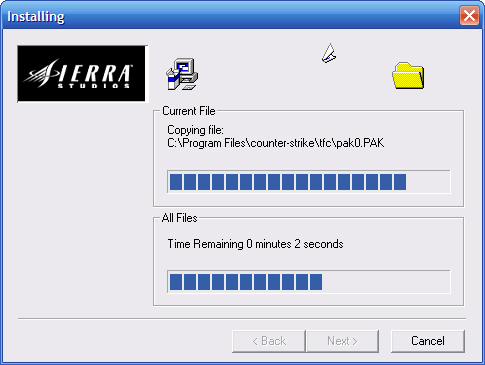Click the Sierra Studios logo
This screenshot has width=485, height=365.
82,74
